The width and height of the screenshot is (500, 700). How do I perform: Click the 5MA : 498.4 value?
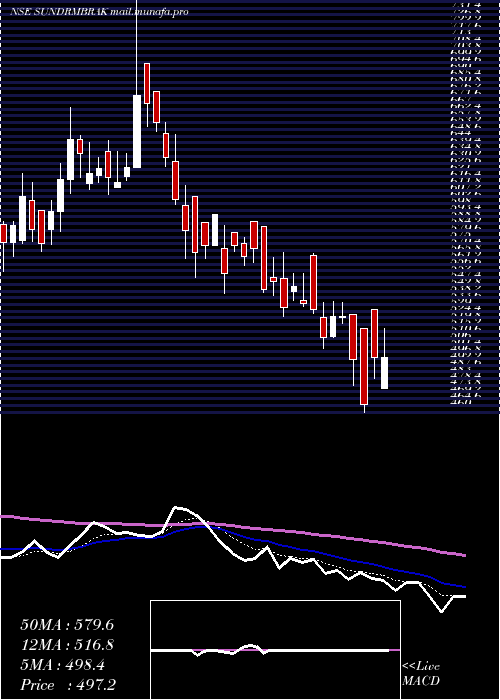click(62, 665)
